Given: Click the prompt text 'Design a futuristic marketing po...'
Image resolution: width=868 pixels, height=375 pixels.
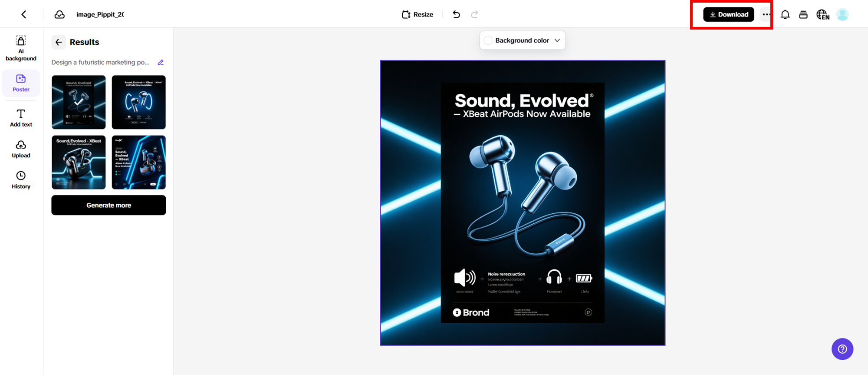Looking at the screenshot, I should point(100,62).
